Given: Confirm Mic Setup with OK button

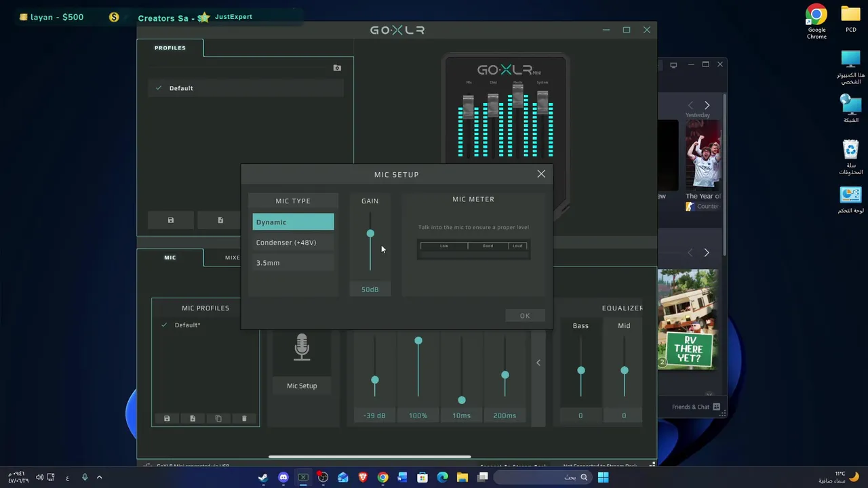Looking at the screenshot, I should click(525, 315).
